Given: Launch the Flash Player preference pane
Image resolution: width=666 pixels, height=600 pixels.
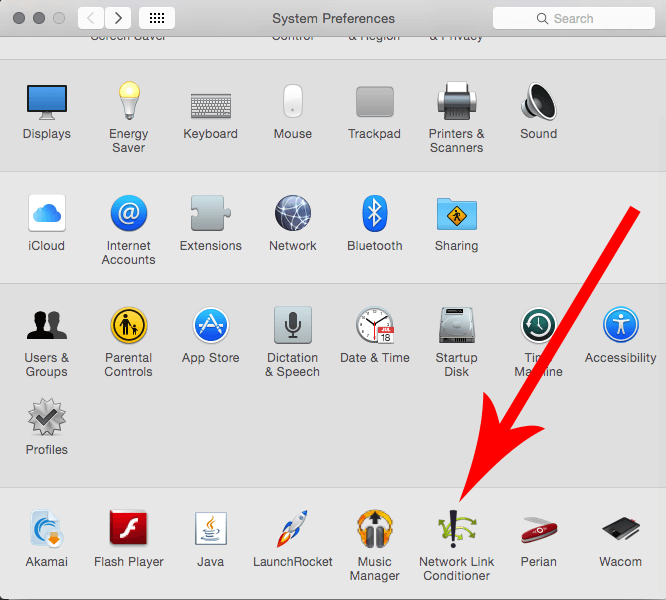Looking at the screenshot, I should (x=128, y=529).
